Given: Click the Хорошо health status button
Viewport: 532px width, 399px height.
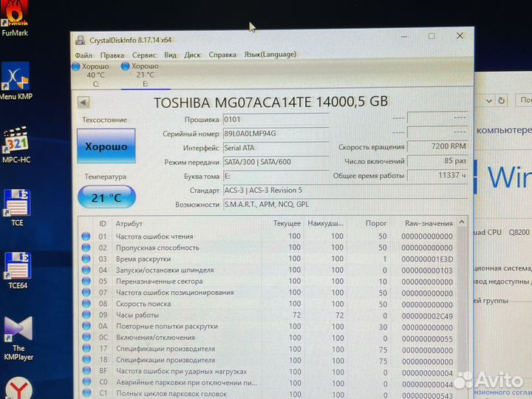Looking at the screenshot, I should 106,146.
